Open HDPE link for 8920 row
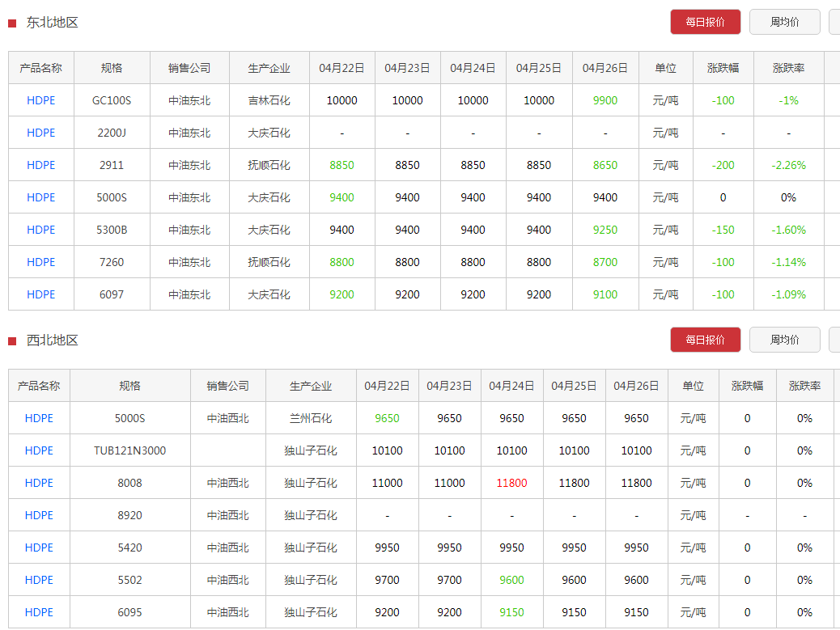Image resolution: width=840 pixels, height=630 pixels. coord(39,515)
